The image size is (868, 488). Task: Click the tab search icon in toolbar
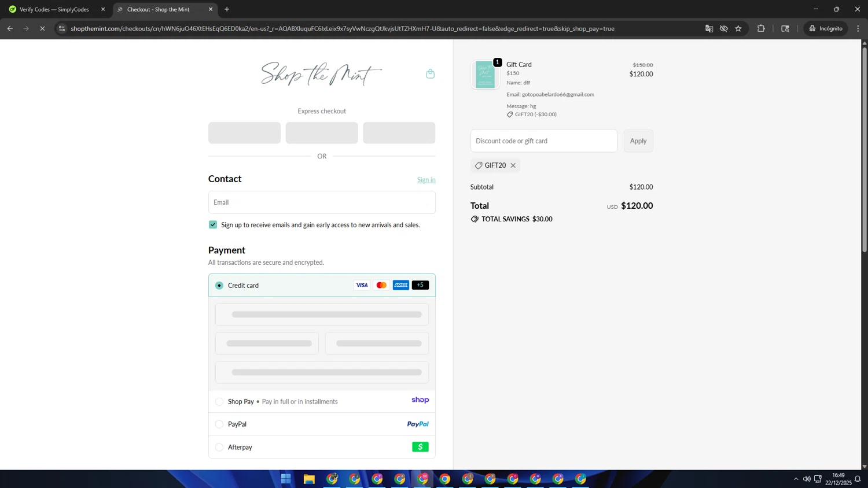click(785, 28)
